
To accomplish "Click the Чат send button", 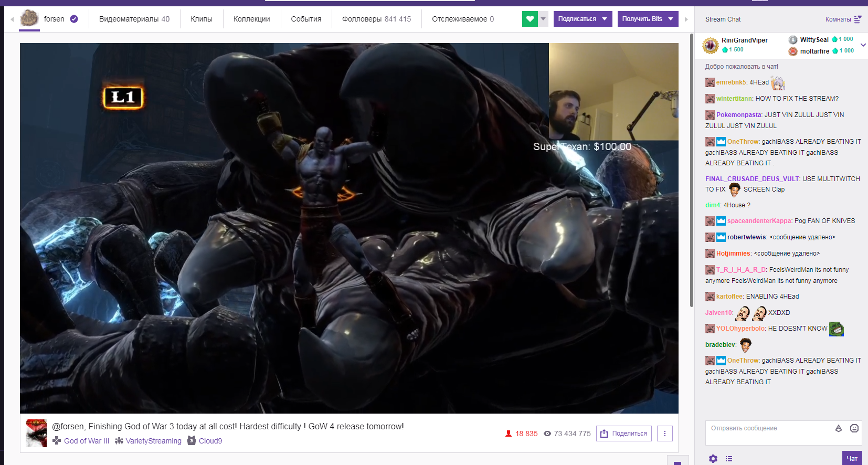I will [x=852, y=458].
